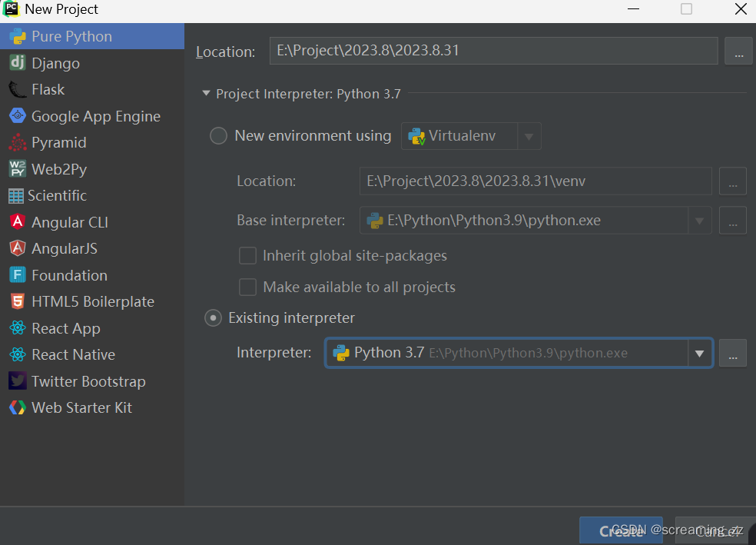This screenshot has width=756, height=545.
Task: Click the Django project type icon
Action: [x=18, y=63]
